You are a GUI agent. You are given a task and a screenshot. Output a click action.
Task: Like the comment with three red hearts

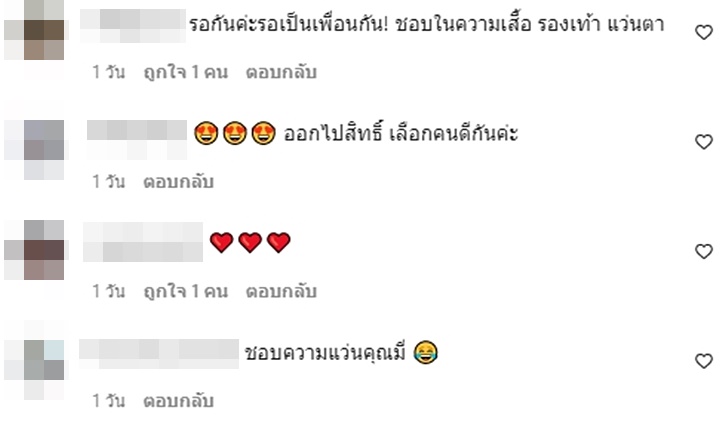[703, 251]
